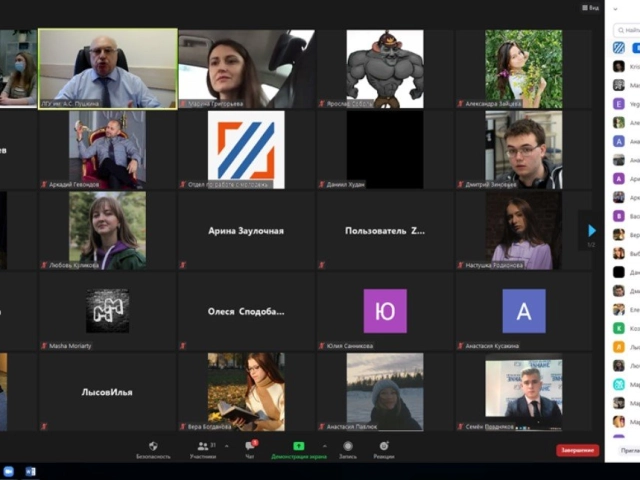Viewport: 640px width, 480px height.
Task: Select the green K avatar in participants list
Action: pyautogui.click(x=619, y=328)
